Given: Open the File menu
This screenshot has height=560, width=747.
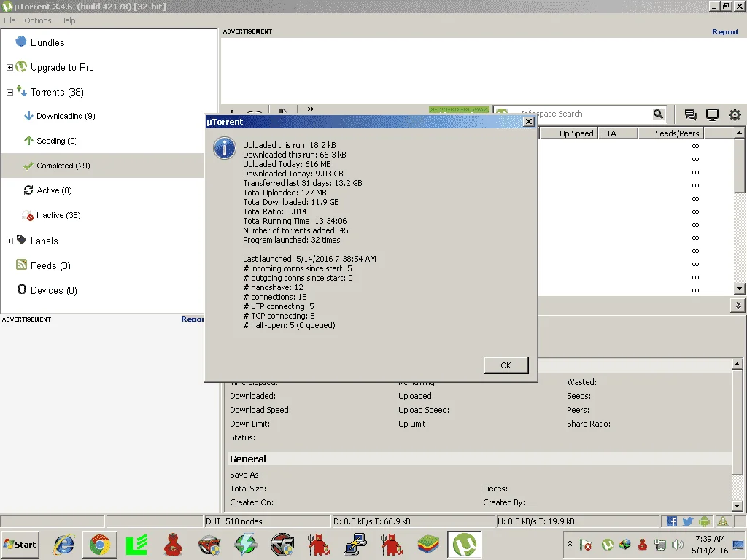Looking at the screenshot, I should (x=9, y=20).
